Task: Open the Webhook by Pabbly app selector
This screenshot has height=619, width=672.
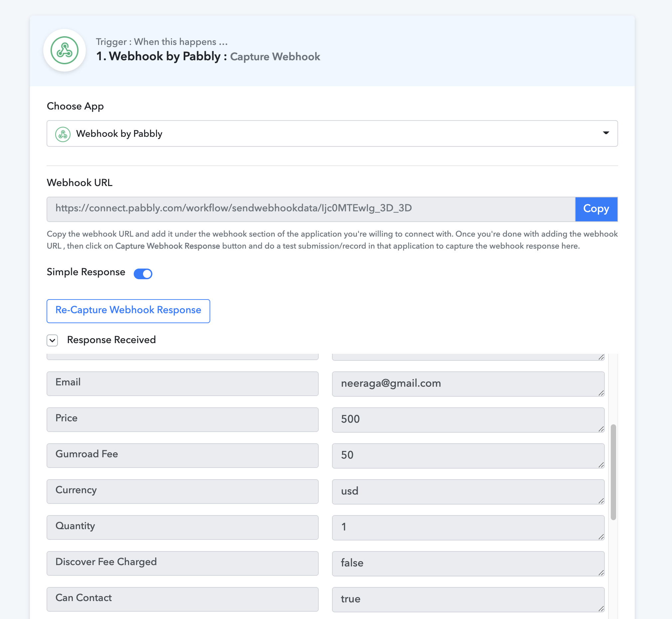Action: click(332, 133)
